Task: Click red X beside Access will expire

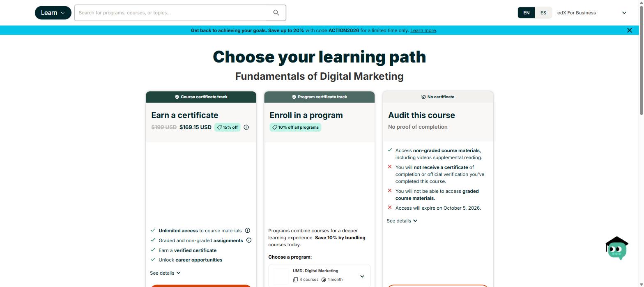Action: (390, 207)
